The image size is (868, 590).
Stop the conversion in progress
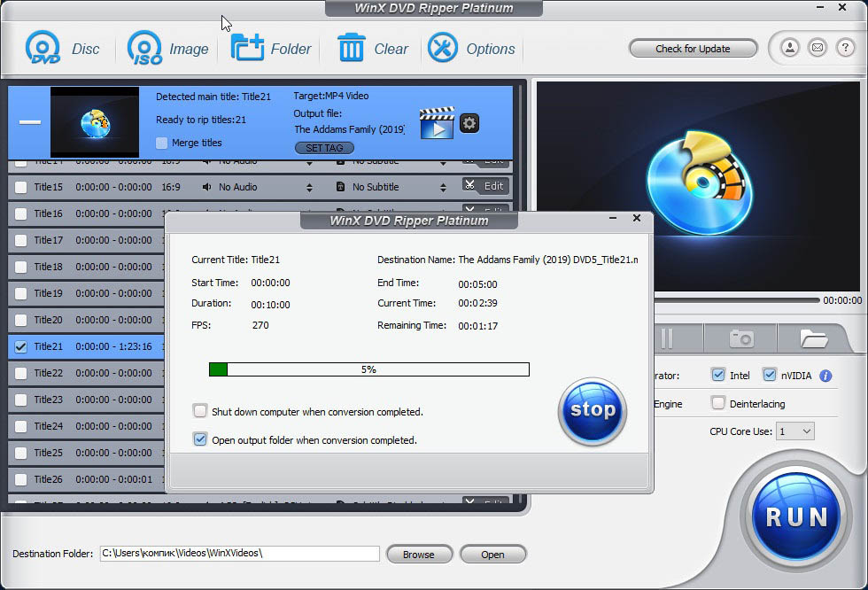pyautogui.click(x=593, y=411)
